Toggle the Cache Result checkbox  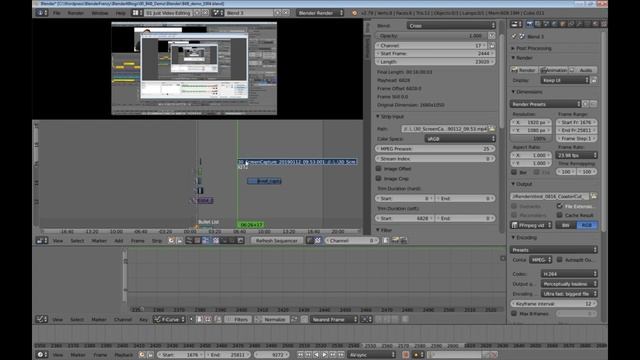click(x=560, y=215)
